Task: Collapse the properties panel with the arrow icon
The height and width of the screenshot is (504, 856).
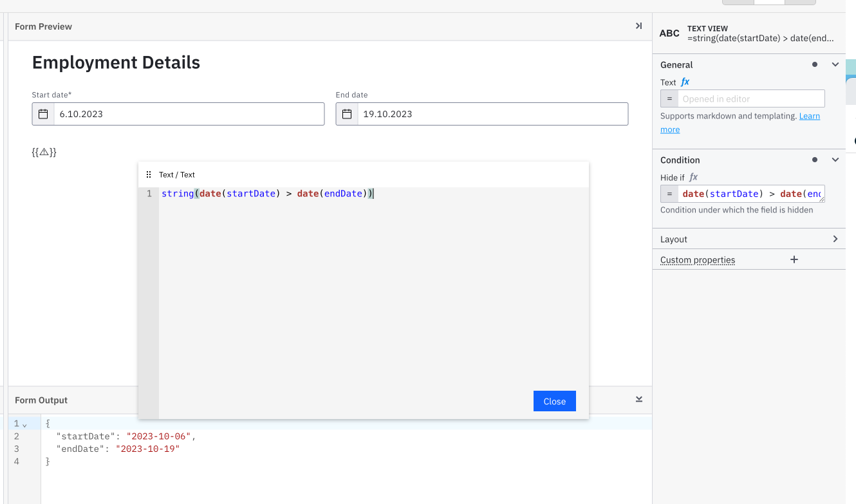Action: pyautogui.click(x=638, y=26)
